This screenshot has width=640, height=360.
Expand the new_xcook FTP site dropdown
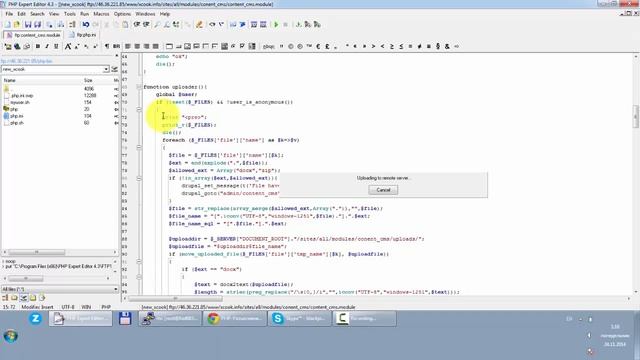[106, 69]
